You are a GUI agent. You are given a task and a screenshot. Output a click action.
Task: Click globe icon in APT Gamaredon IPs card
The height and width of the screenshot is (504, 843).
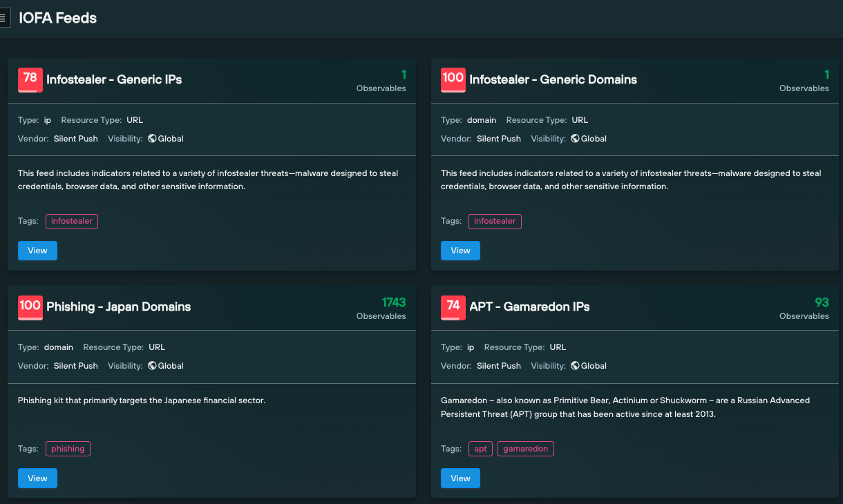575,366
